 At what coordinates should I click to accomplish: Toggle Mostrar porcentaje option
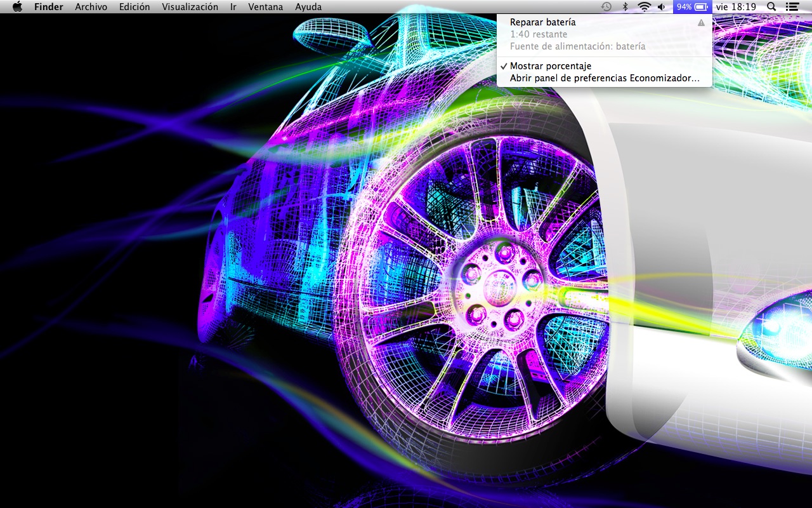[550, 66]
